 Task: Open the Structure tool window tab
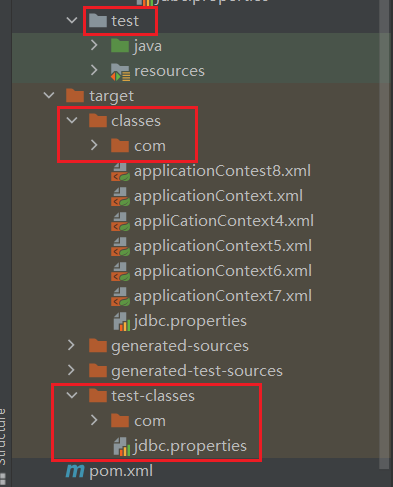coord(3,447)
